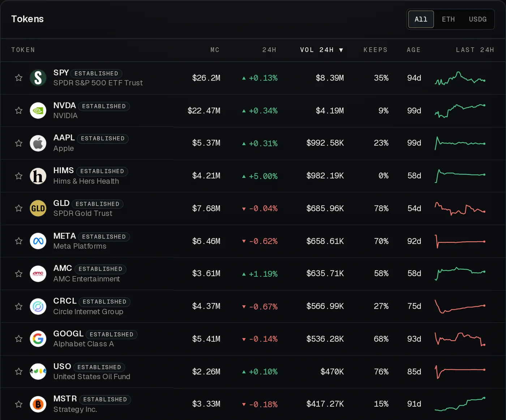Sort by 24H change column header

pos(269,50)
